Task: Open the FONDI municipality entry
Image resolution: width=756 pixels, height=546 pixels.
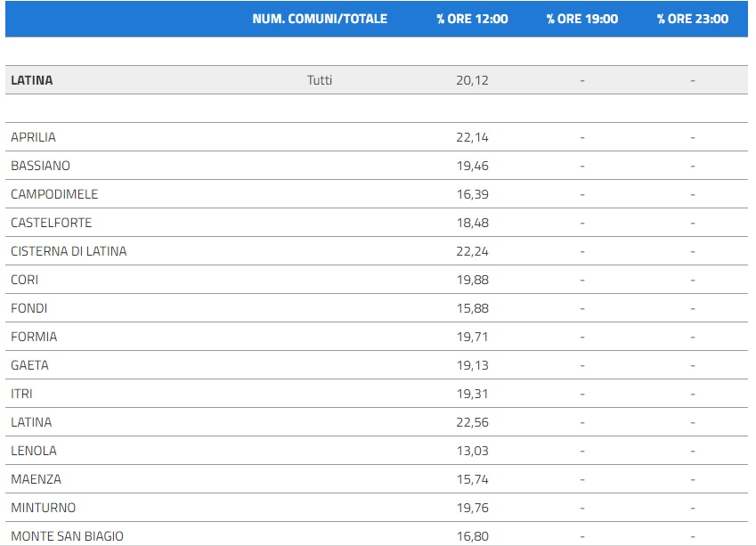Action: click(x=28, y=308)
